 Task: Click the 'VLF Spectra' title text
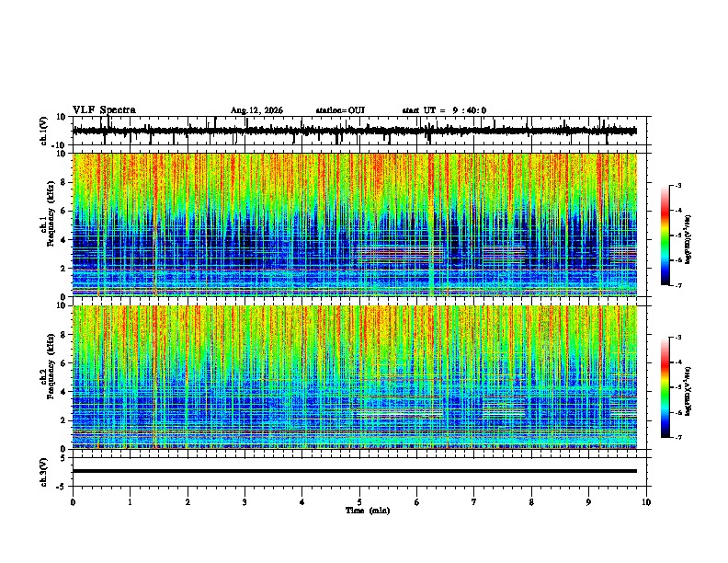coord(104,110)
